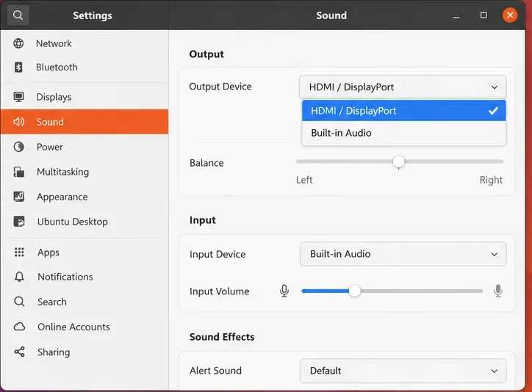Screen dimensions: 532x392
Task: Open the Input Device dropdown
Action: click(x=403, y=254)
